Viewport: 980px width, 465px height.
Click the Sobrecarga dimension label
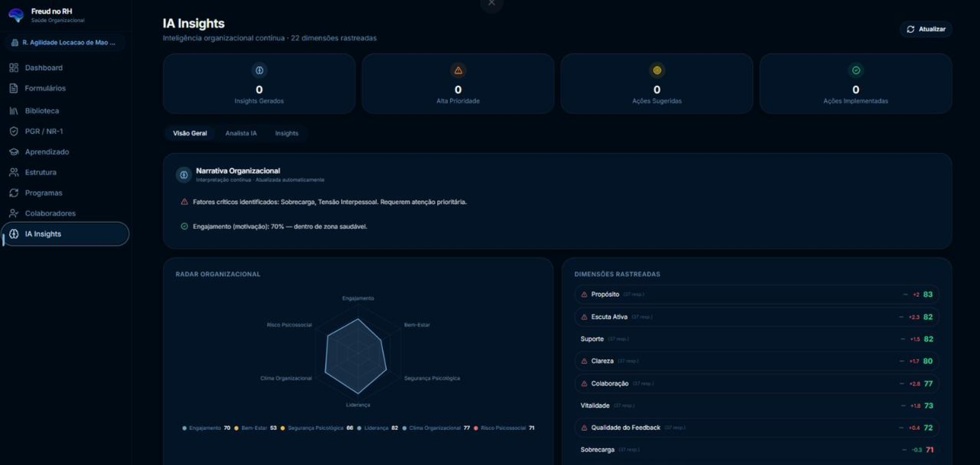[x=597, y=450]
